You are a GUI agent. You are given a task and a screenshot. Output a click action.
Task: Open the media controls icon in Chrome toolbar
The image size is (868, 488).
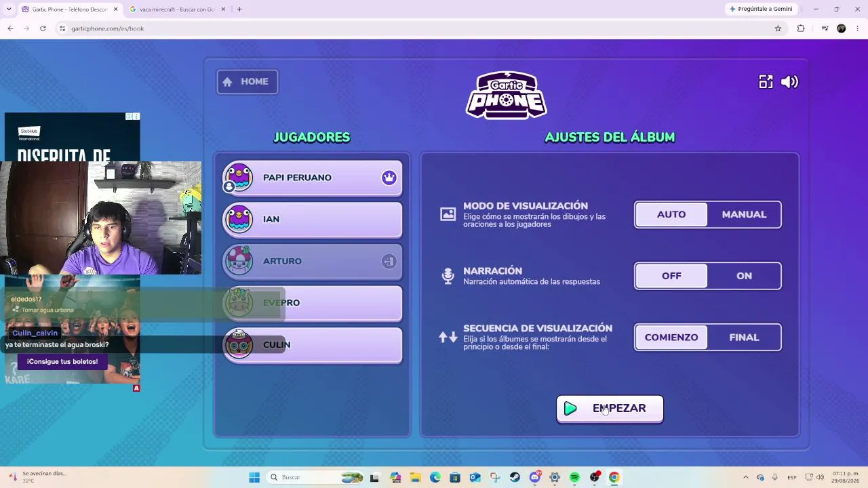pos(825,28)
